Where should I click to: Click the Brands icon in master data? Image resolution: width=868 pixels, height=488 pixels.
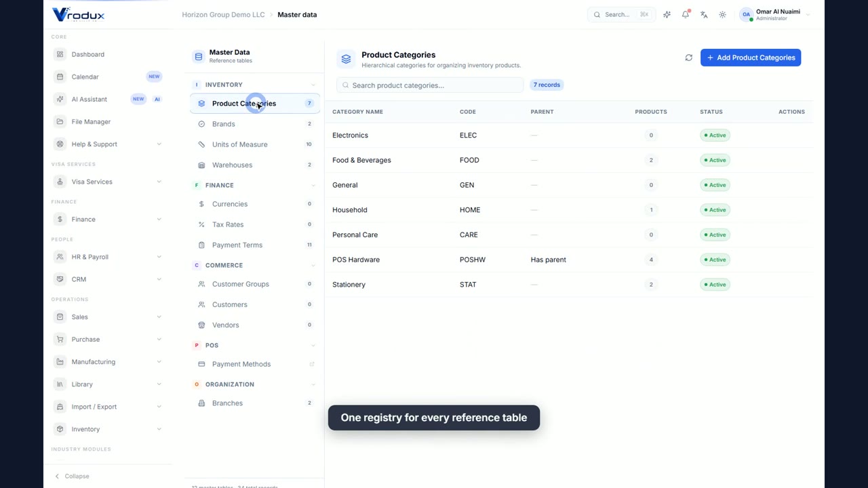click(x=201, y=124)
